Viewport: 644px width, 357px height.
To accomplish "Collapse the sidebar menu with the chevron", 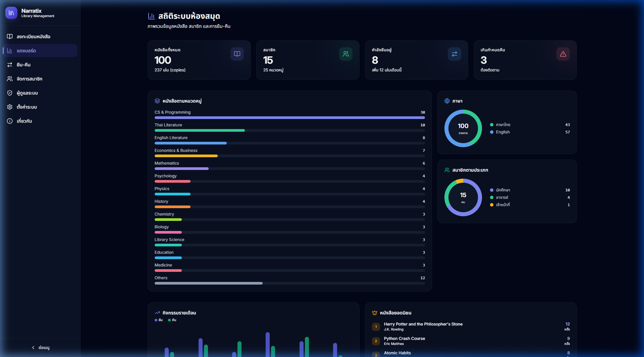I will pyautogui.click(x=40, y=348).
